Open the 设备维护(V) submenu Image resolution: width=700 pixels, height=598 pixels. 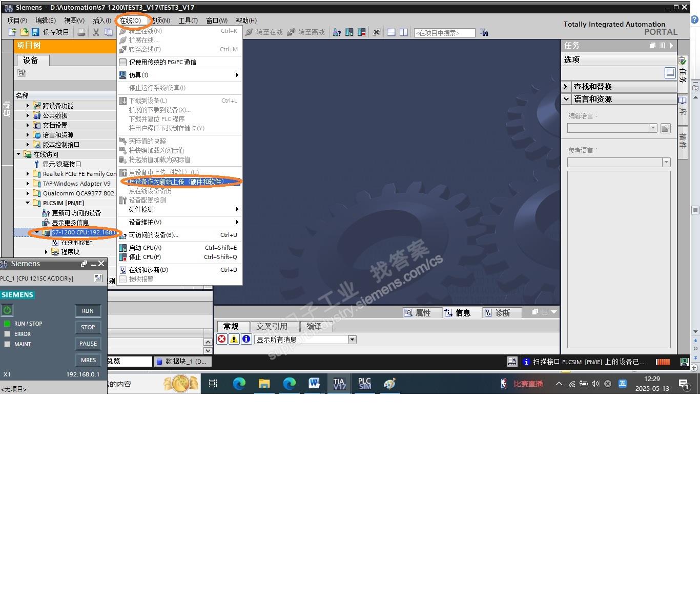(x=179, y=222)
